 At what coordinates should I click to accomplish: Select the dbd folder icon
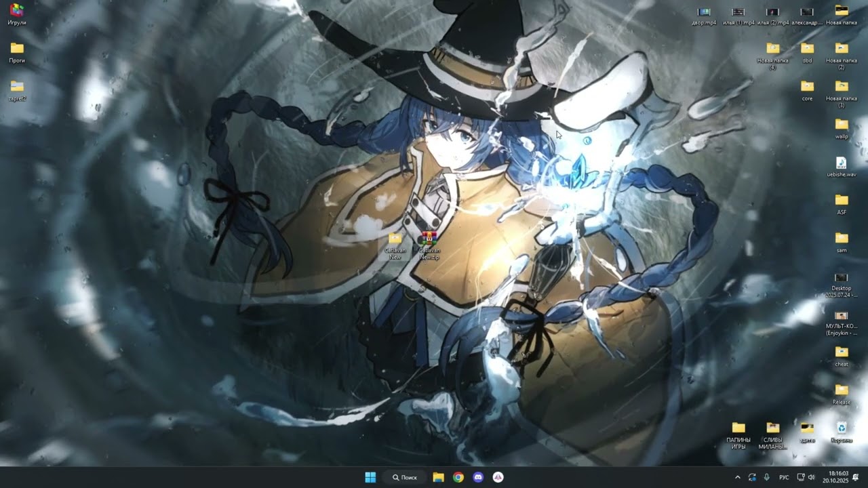tap(807, 52)
